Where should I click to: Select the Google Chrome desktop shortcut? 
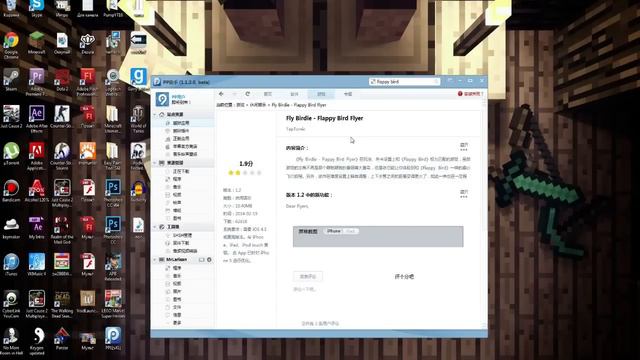click(x=11, y=45)
